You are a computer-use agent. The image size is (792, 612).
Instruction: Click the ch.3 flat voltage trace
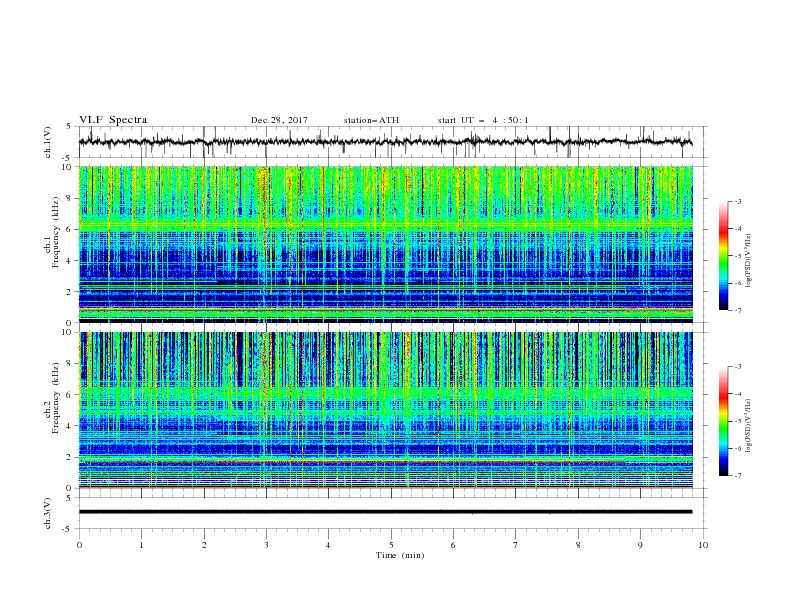385,512
